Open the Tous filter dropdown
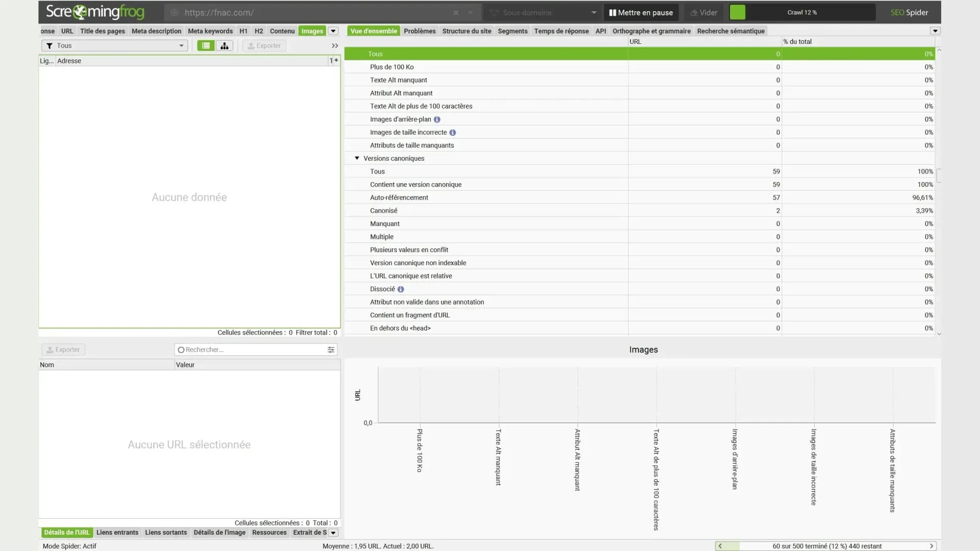Viewport: 980px width, 551px height. (x=115, y=45)
